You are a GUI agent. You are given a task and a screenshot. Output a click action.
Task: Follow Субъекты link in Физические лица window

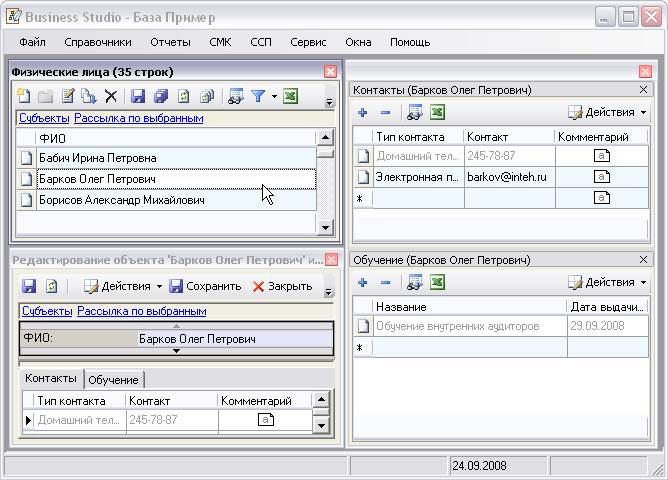(x=44, y=118)
